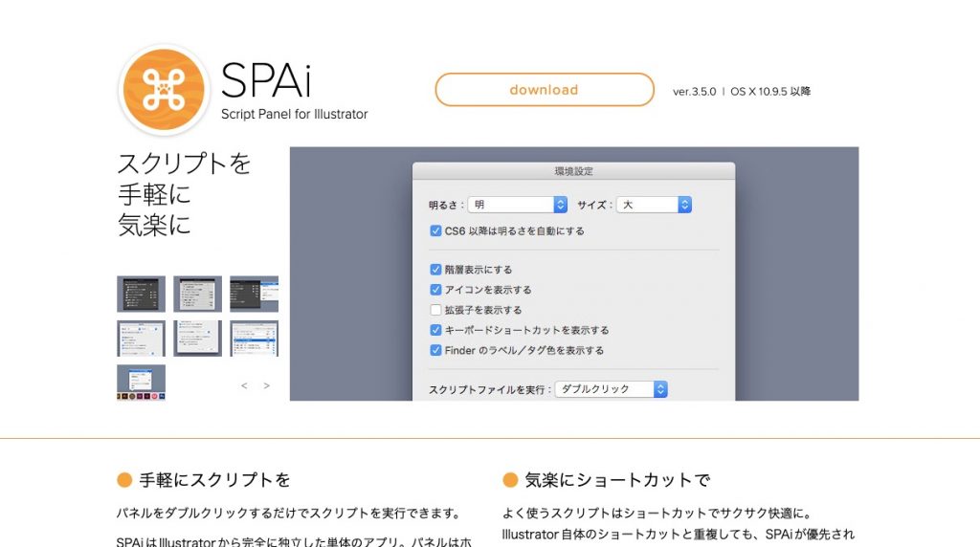The image size is (980, 547).
Task: Uncheck CS6 以降は明るさを自動にする checkbox
Action: pyautogui.click(x=435, y=231)
